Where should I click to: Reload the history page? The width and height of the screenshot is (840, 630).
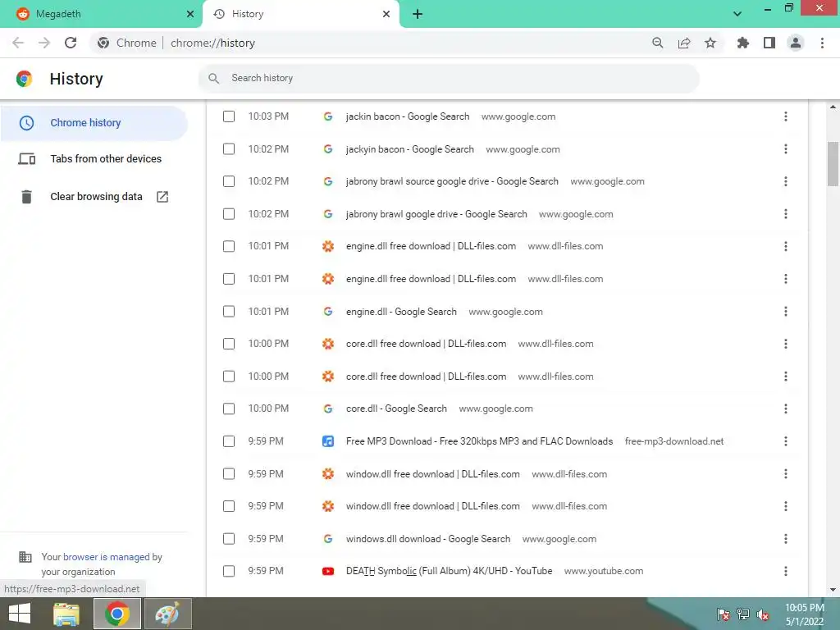71,43
